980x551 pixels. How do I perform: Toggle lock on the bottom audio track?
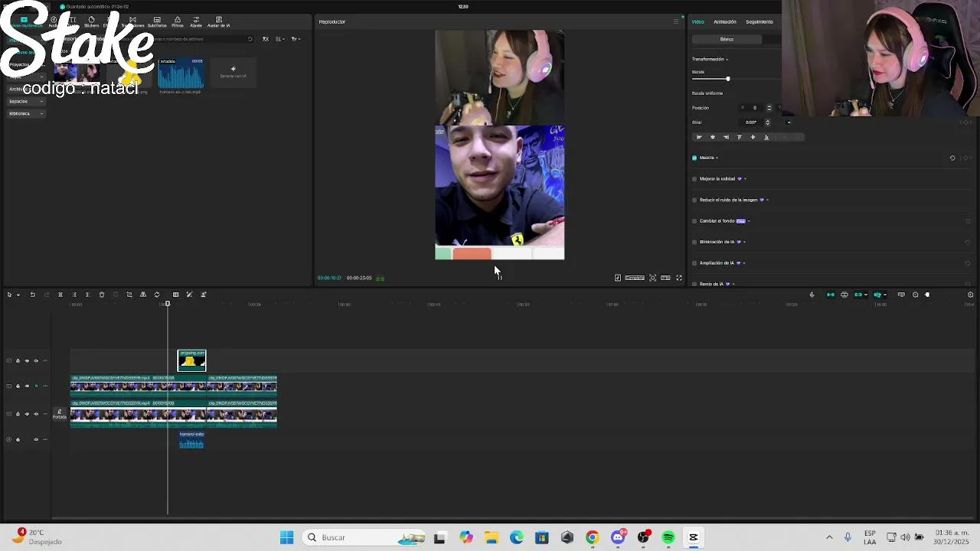[18, 439]
